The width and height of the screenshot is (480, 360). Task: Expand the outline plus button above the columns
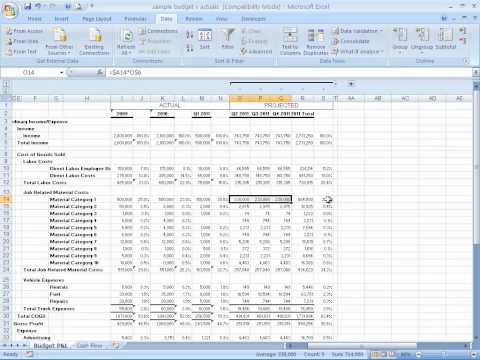pyautogui.click(x=351, y=84)
